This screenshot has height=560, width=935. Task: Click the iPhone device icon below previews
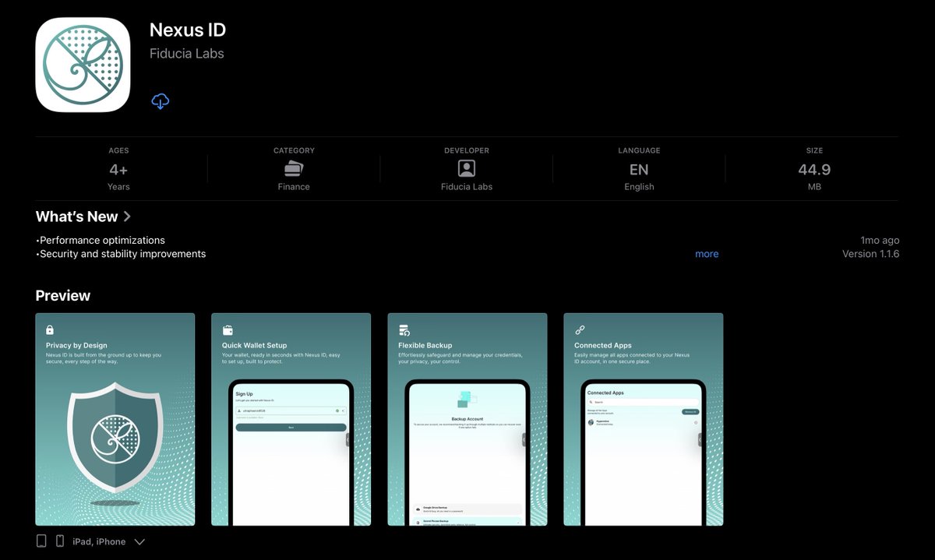pos(60,541)
